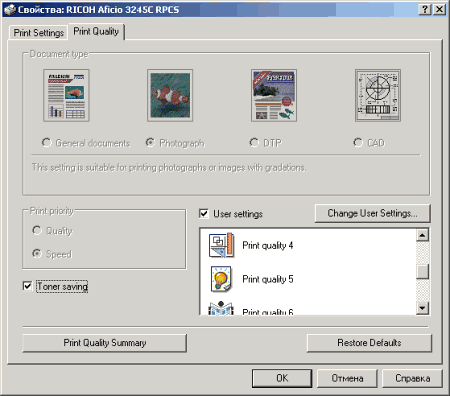This screenshot has height=396, width=450.
Task: Switch to the Print Settings tab
Action: [x=39, y=33]
